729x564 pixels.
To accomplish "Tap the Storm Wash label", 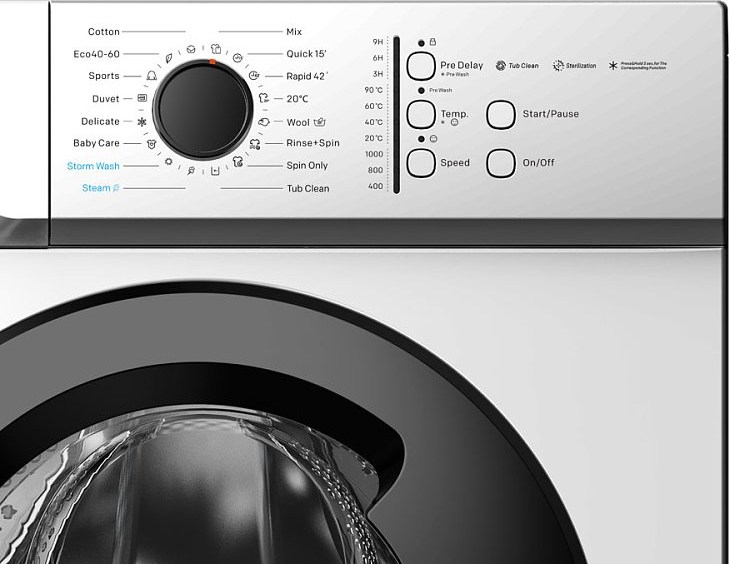I will [93, 166].
